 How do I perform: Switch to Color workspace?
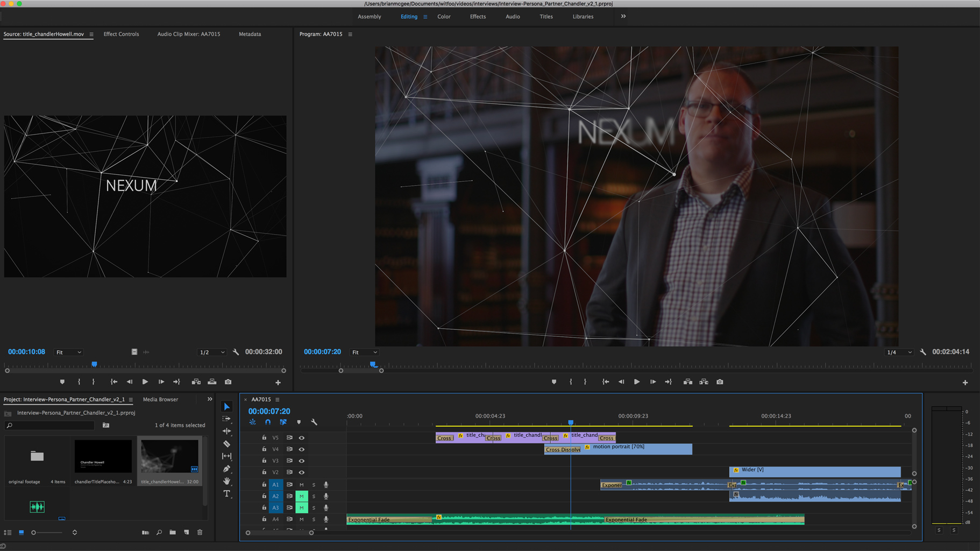coord(444,17)
